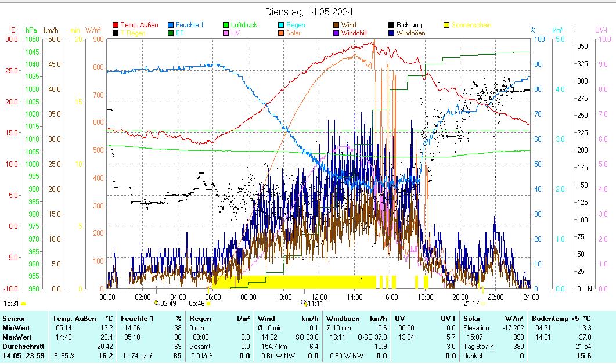
Task: Click the dark green ET legend swatch
Action: (x=171, y=33)
